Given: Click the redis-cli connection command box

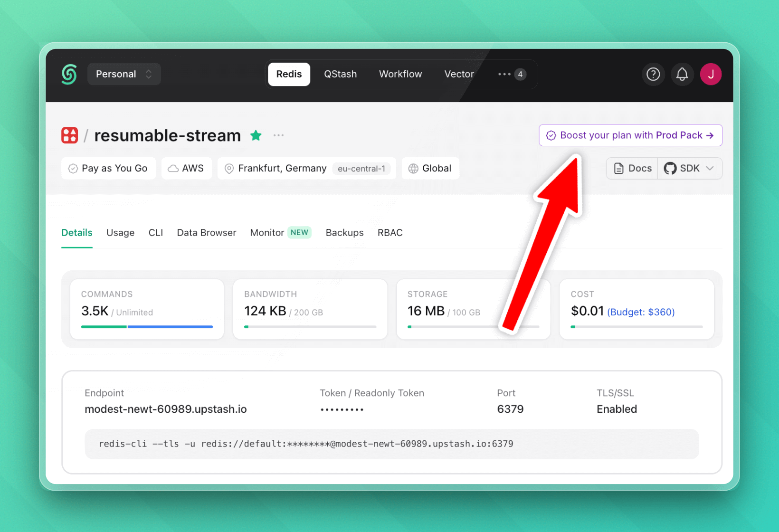Looking at the screenshot, I should coord(391,444).
